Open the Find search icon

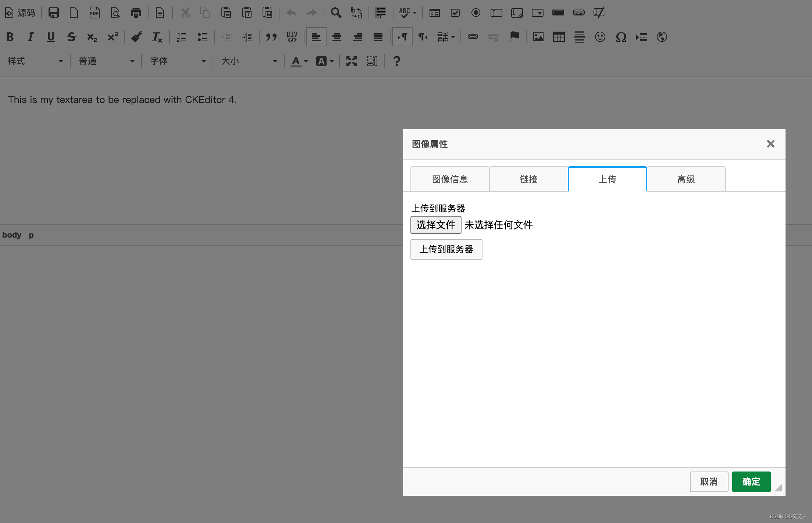click(336, 13)
